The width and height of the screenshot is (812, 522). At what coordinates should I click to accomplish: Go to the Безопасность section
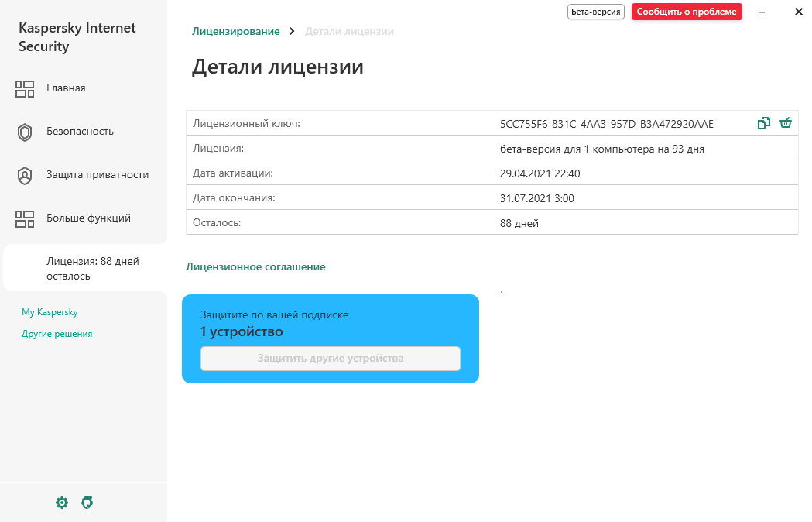click(x=80, y=132)
